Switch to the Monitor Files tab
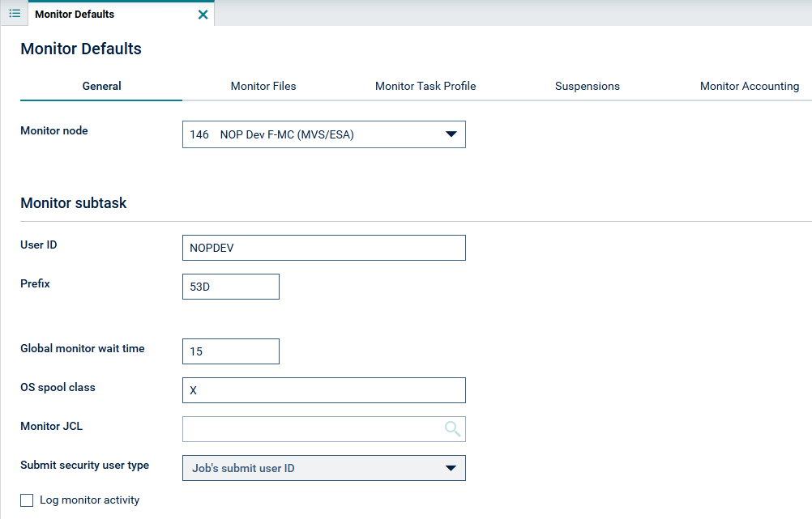812x519 pixels. point(263,86)
